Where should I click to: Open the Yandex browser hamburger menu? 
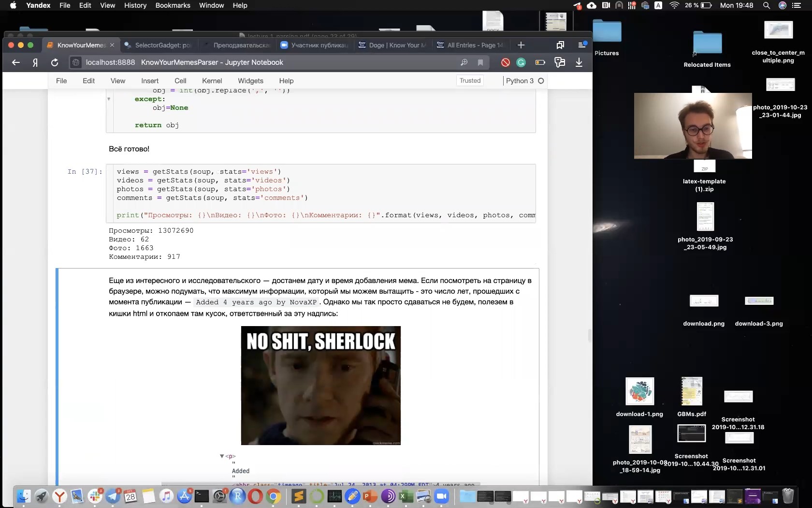[582, 45]
